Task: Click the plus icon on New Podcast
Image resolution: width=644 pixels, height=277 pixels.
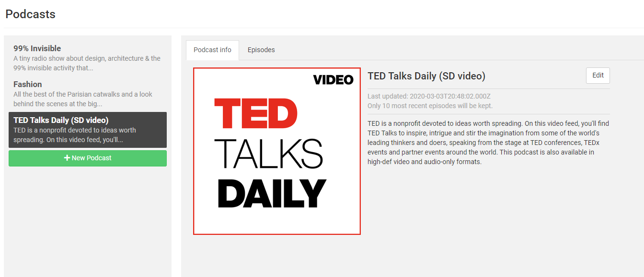Action: click(x=67, y=158)
